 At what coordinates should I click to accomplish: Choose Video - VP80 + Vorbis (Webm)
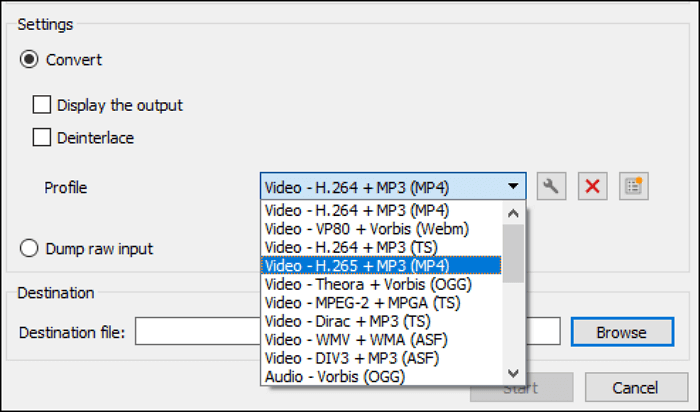point(380,228)
